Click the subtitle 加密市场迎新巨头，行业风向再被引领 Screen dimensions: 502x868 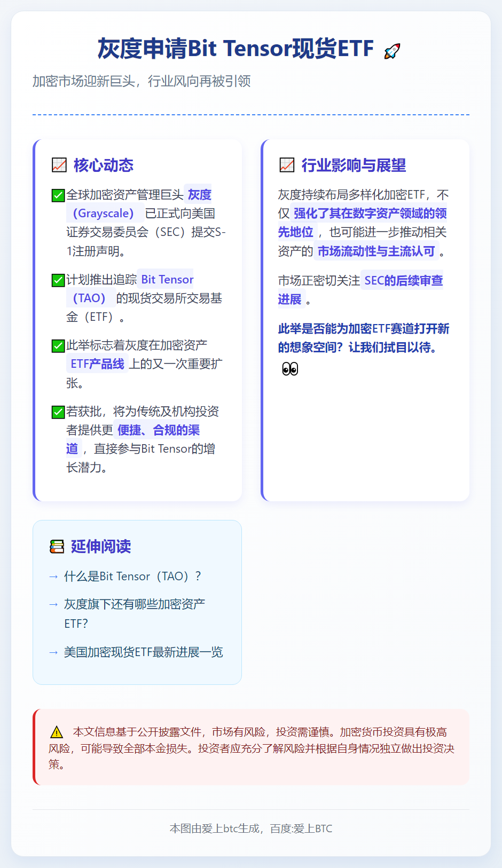click(142, 81)
